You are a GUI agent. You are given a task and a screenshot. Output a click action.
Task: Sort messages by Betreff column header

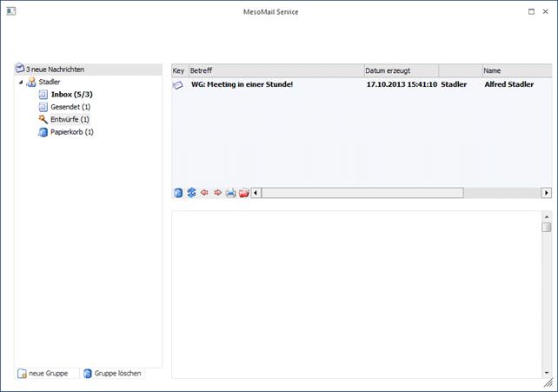click(x=276, y=70)
